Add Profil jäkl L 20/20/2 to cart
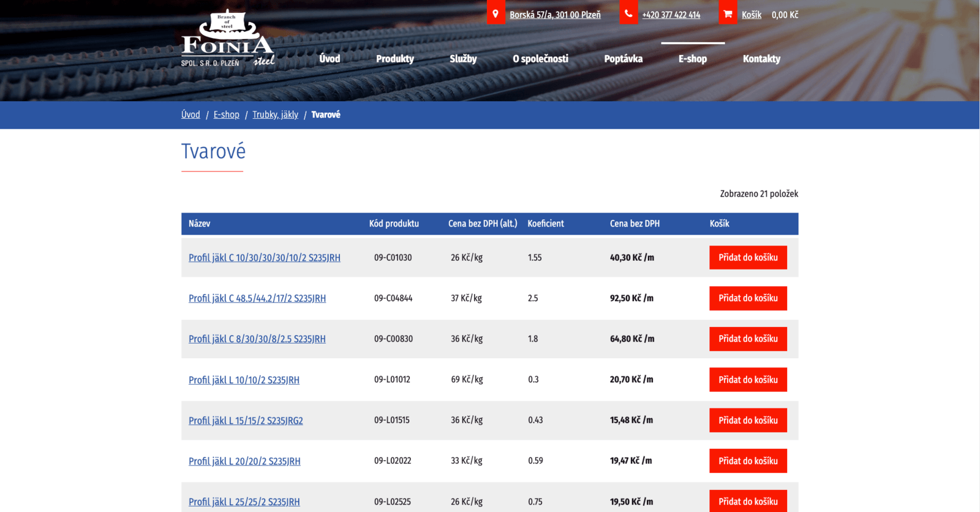Viewport: 980px width, 512px height. click(x=748, y=461)
